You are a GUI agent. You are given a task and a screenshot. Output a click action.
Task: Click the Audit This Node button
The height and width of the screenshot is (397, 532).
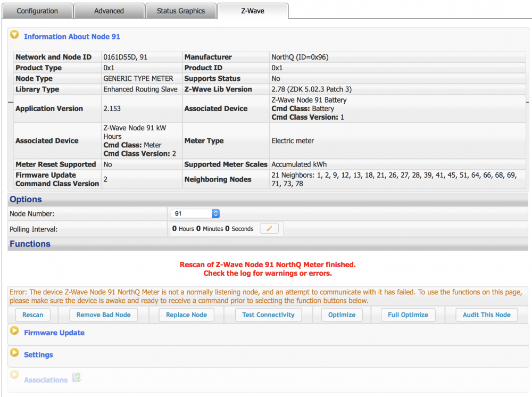click(486, 315)
